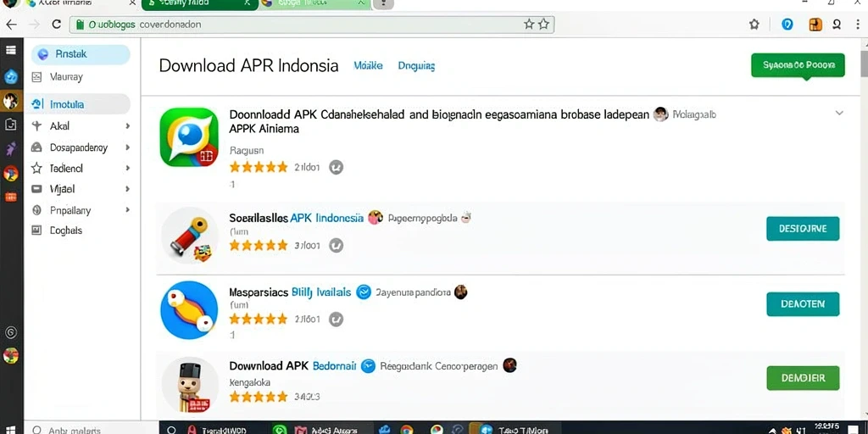The height and width of the screenshot is (434, 868).
Task: Click the Chrome icon in taskbar
Action: [407, 430]
